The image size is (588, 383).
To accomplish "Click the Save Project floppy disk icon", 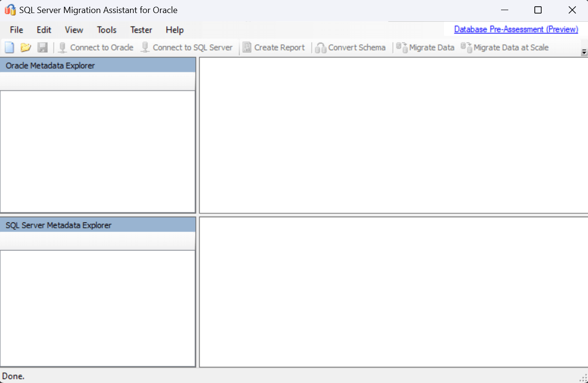I will coord(43,47).
